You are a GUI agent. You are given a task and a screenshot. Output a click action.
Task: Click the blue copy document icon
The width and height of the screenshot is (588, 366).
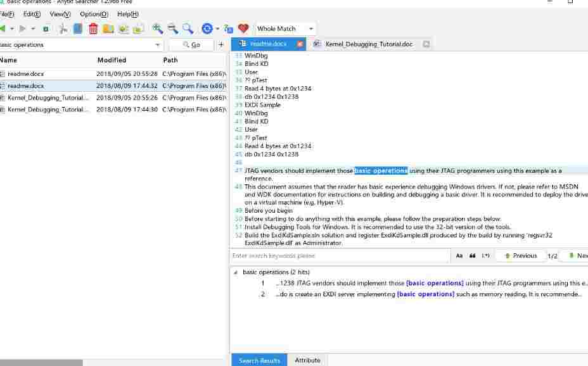click(78, 28)
